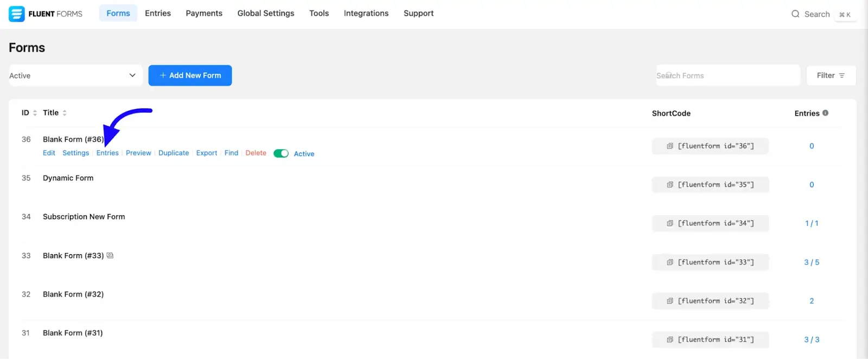Click entries count 1 / 1
Screen dimensions: 868x359
[x=812, y=223]
